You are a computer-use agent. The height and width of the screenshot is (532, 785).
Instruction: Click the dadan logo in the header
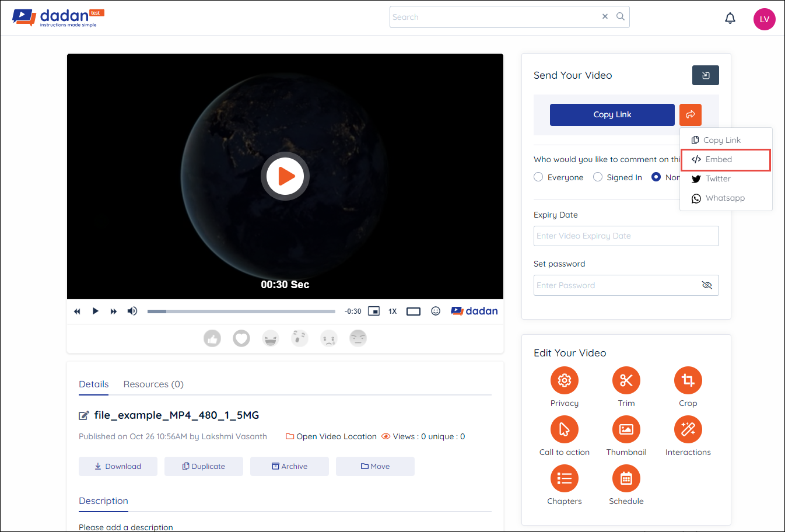tap(58, 17)
